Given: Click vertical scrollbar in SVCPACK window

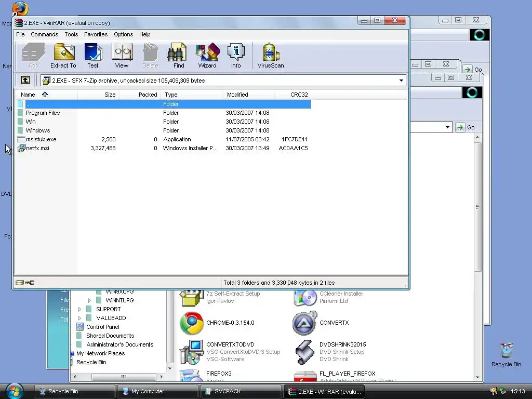Looking at the screenshot, I should coord(477,206).
